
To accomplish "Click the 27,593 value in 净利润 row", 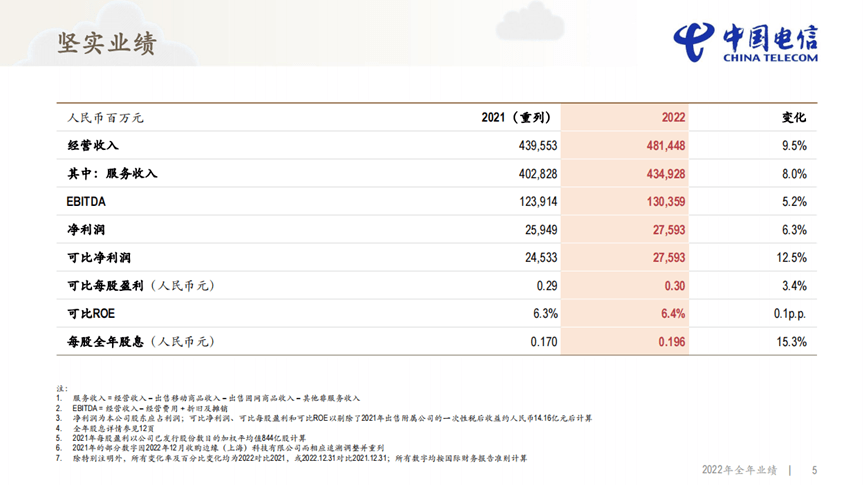I will coord(669,230).
